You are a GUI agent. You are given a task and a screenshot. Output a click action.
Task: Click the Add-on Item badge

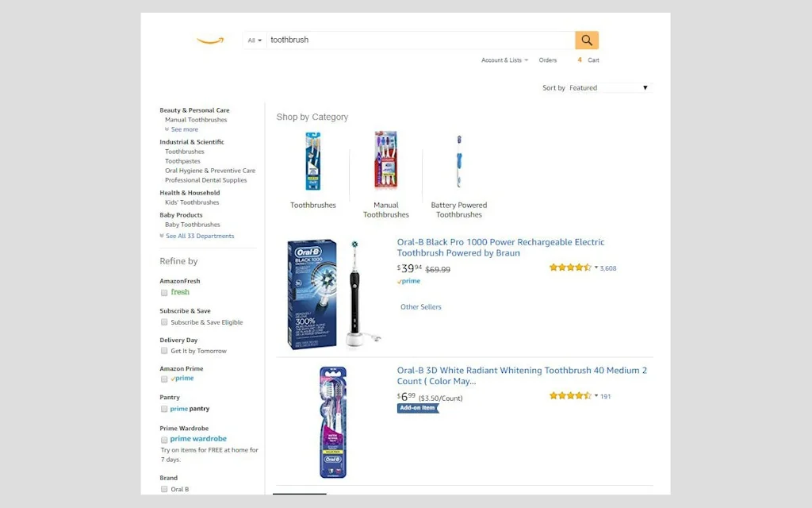click(419, 408)
